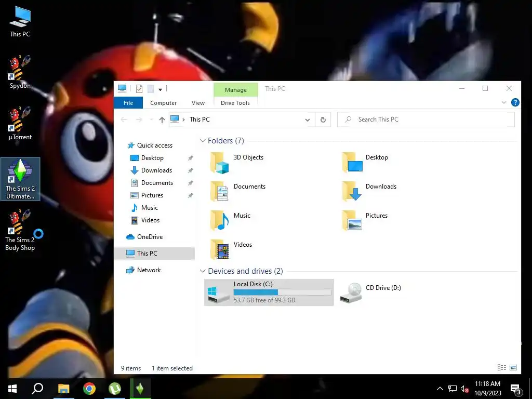Select the µTorrent desktop shortcut
Screen dimensions: 532x399
pyautogui.click(x=20, y=124)
